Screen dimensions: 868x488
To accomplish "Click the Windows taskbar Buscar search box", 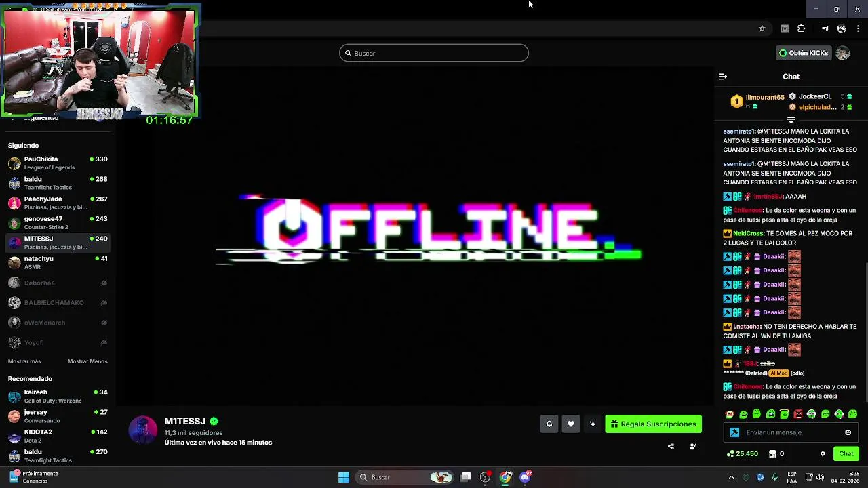I will pyautogui.click(x=404, y=477).
